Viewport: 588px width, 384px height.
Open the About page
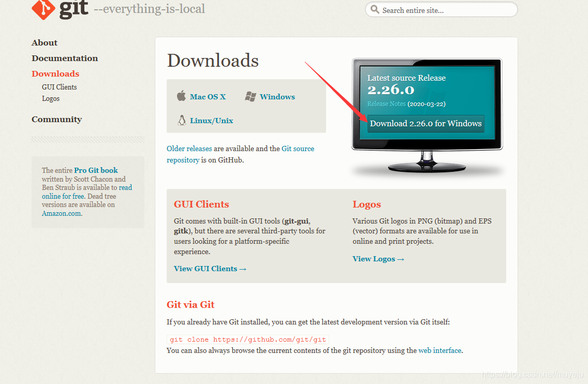coord(45,43)
